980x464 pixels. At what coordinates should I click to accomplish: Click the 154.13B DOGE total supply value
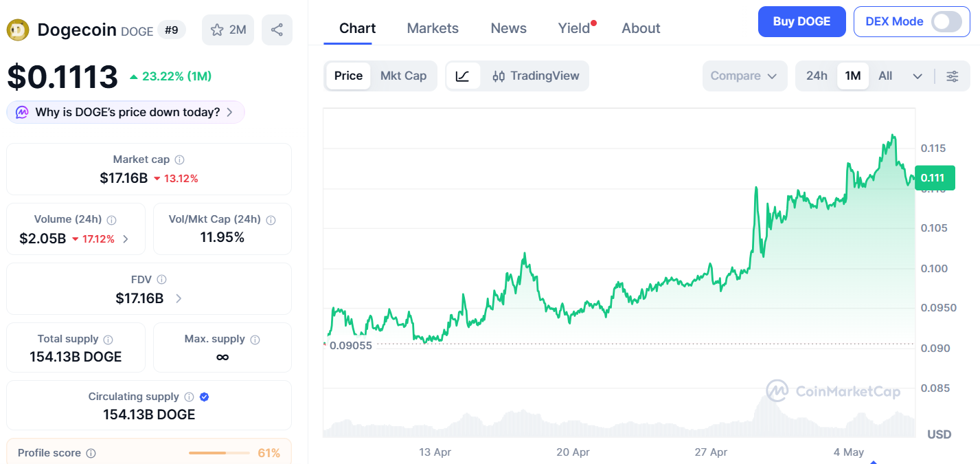[x=76, y=357]
